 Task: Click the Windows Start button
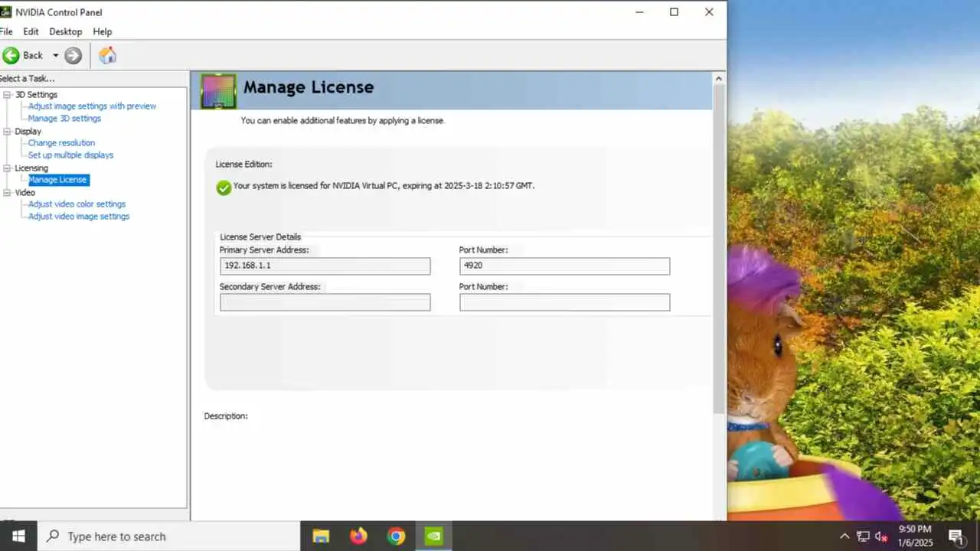[x=18, y=536]
